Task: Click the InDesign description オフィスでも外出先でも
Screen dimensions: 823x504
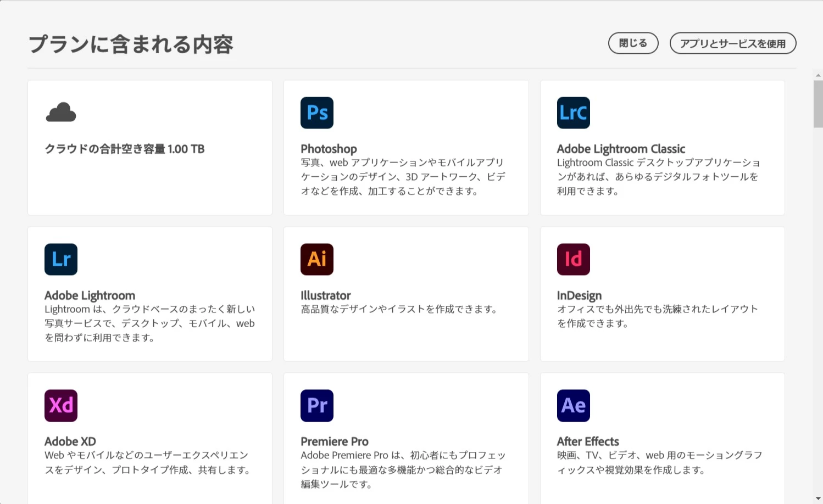Action: 658,316
